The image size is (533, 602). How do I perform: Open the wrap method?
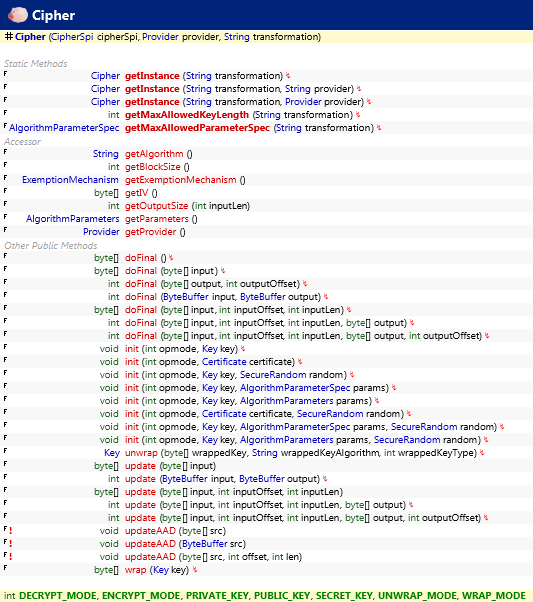[136, 570]
